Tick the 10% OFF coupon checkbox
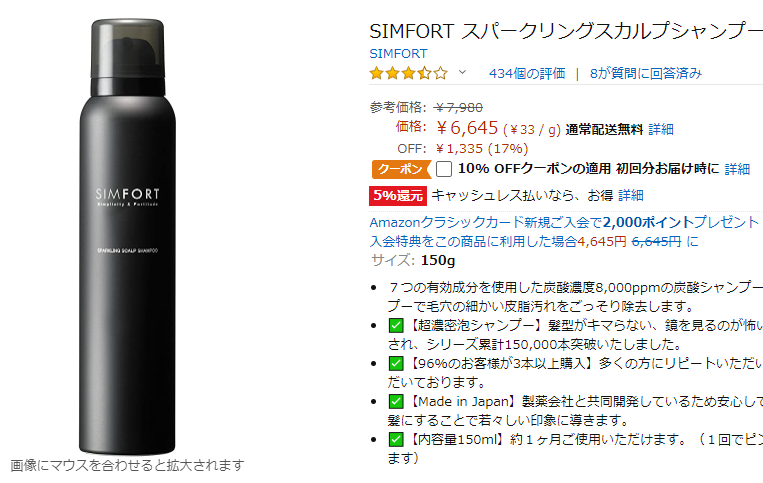The image size is (763, 483). coord(444,169)
